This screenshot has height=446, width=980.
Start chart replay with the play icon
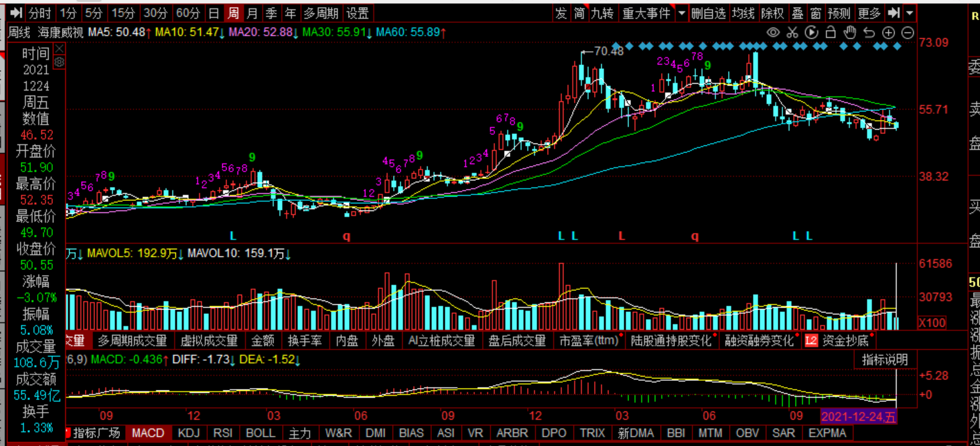pos(812,33)
